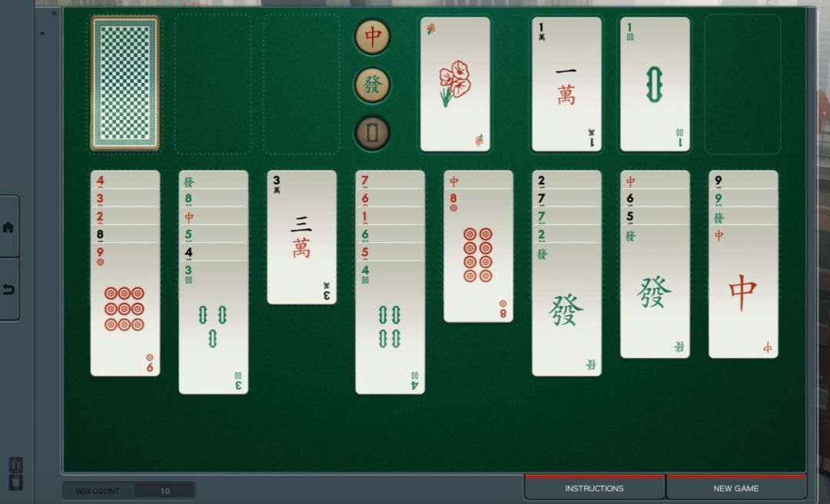The width and height of the screenshot is (830, 504).
Task: Select the three of characters card
Action: (x=302, y=237)
